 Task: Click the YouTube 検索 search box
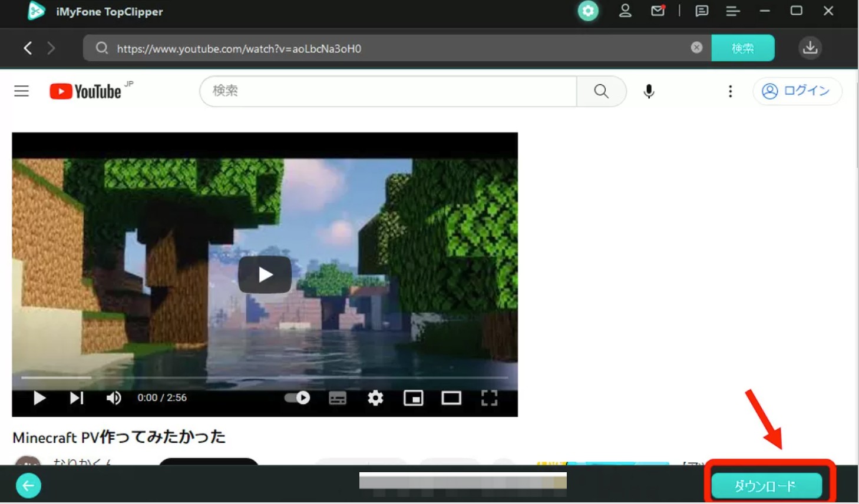tap(388, 91)
